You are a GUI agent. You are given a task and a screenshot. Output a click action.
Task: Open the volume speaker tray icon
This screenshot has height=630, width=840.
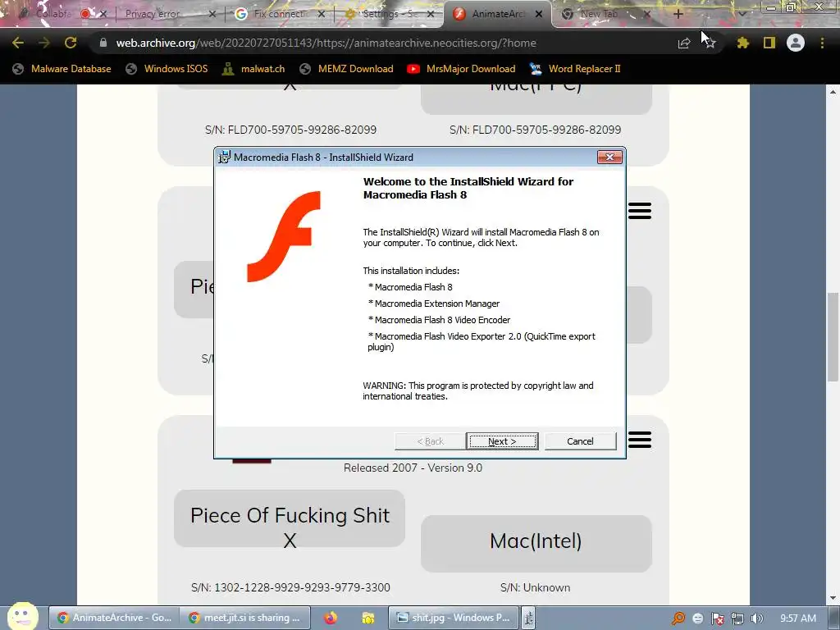[756, 619]
